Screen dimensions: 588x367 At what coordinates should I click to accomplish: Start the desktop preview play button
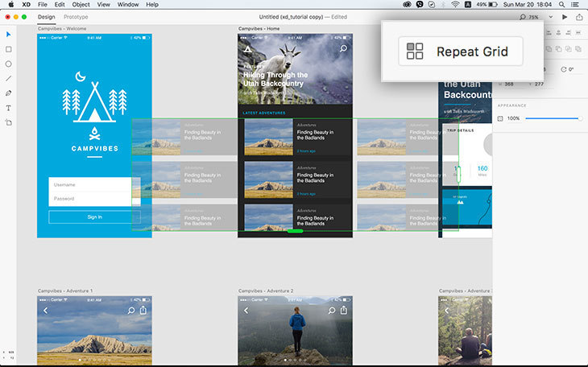pos(565,17)
